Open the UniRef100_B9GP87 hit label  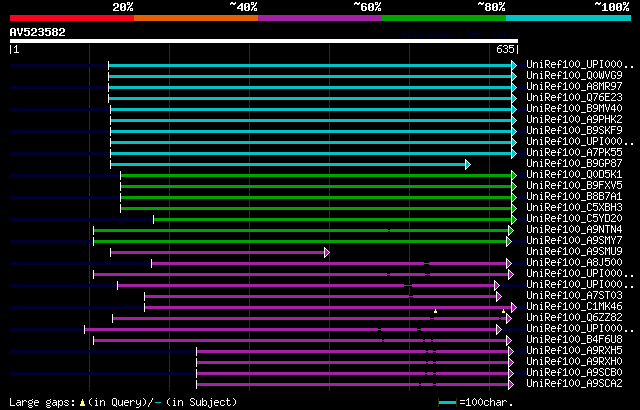(x=574, y=163)
